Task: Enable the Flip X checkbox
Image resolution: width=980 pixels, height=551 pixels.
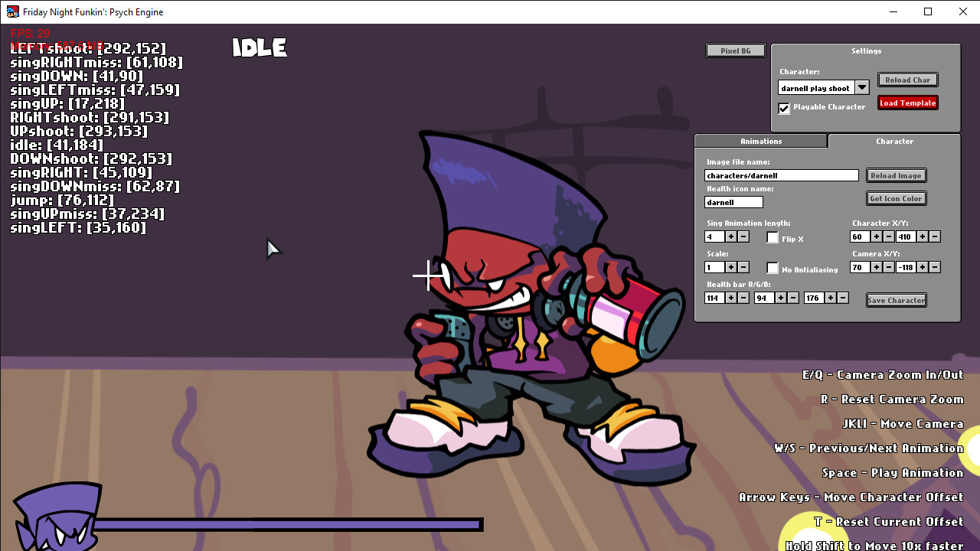Action: click(773, 238)
